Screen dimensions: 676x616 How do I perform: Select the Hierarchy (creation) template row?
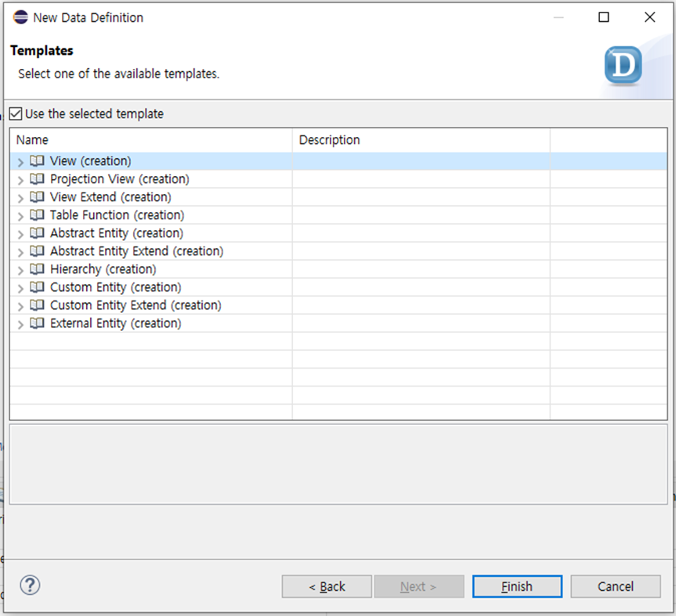coord(103,269)
